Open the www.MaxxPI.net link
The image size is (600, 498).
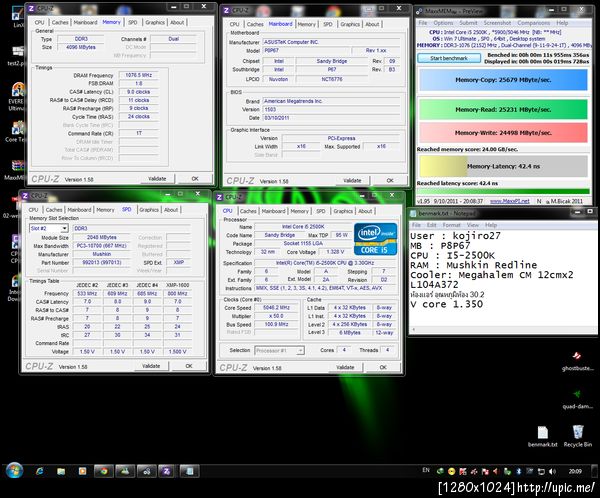[x=509, y=201]
